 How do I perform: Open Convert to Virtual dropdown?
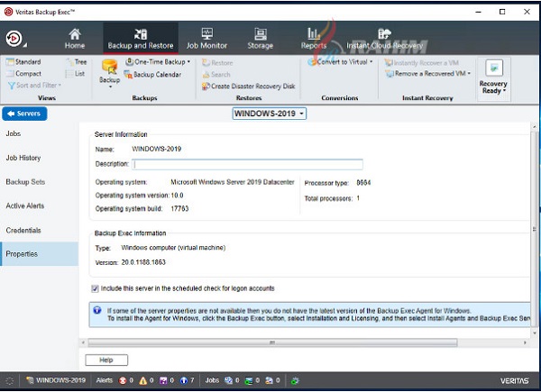[x=340, y=62]
